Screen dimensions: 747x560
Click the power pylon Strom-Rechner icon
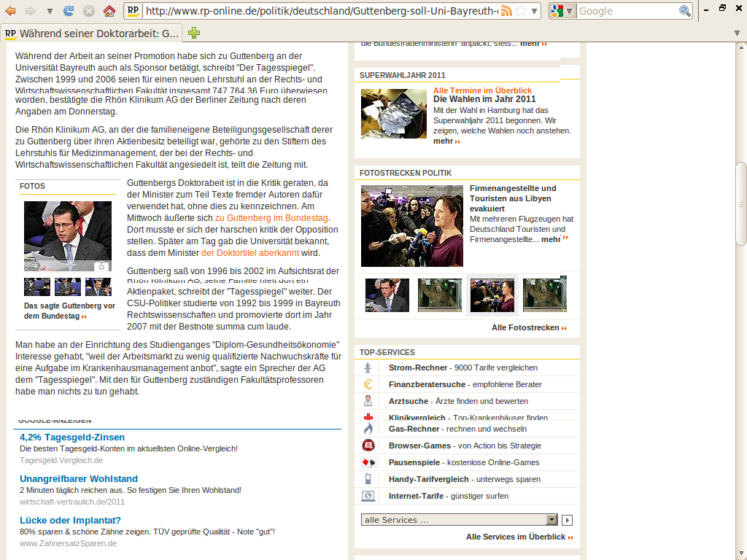pos(368,367)
